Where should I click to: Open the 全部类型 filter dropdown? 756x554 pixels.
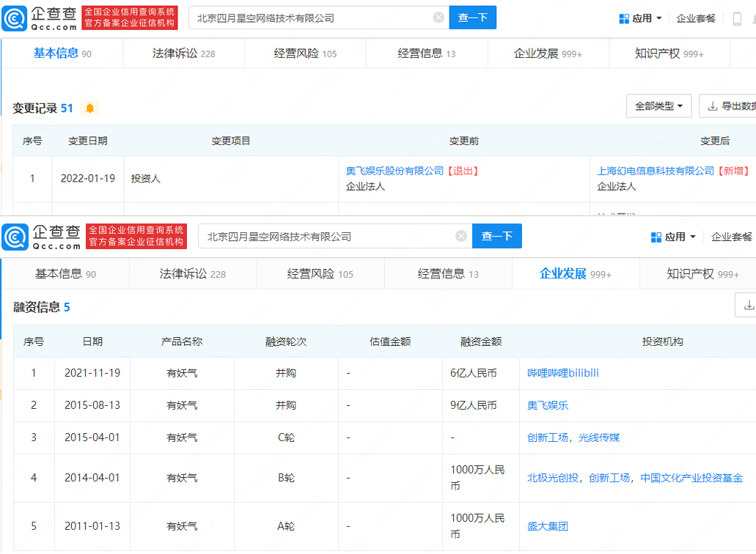tap(658, 106)
